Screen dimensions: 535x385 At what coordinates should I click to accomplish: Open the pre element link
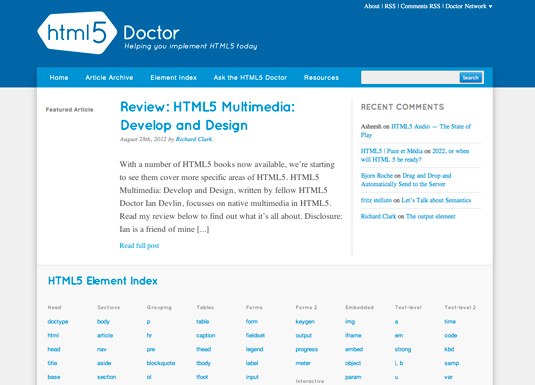pyautogui.click(x=151, y=349)
